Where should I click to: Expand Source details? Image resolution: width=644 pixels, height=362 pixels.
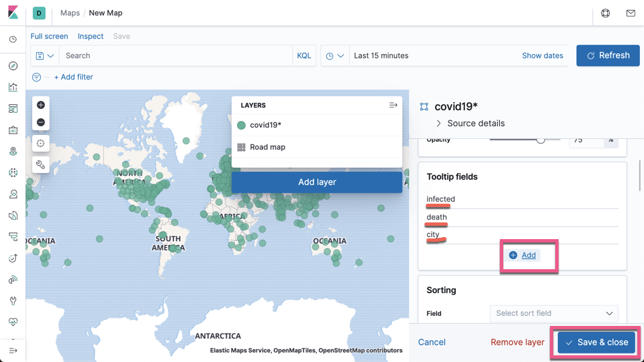470,124
